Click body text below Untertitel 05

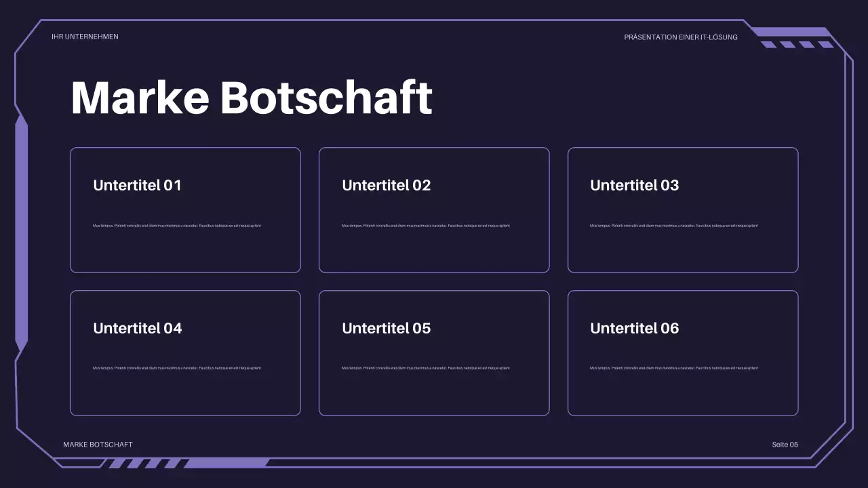pos(425,368)
